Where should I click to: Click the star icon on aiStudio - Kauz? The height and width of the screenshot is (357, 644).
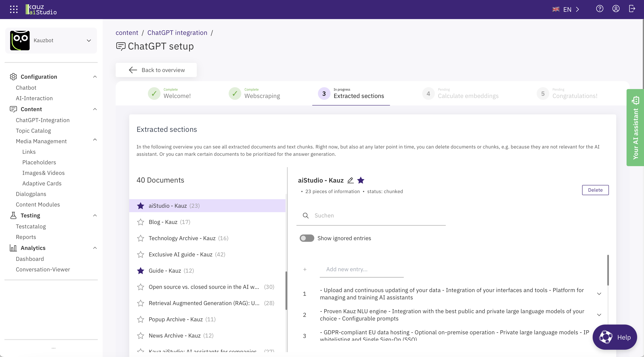click(140, 206)
